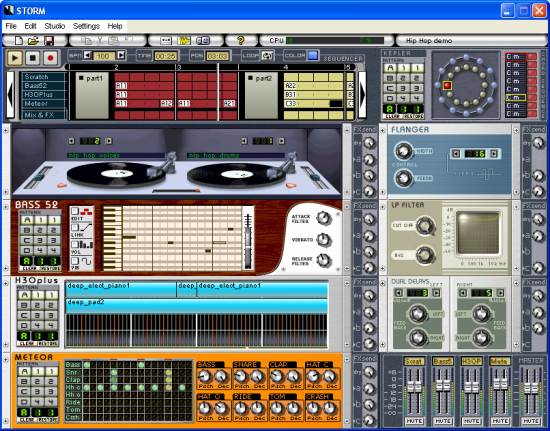Increase Flanger steps with right arrow
Image resolution: width=550 pixels, height=431 pixels.
(x=494, y=154)
